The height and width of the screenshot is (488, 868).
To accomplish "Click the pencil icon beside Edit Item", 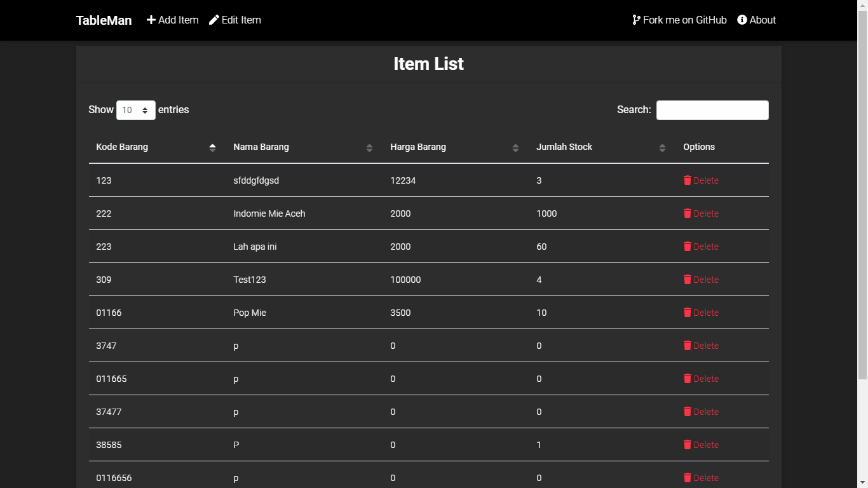I will pyautogui.click(x=215, y=20).
